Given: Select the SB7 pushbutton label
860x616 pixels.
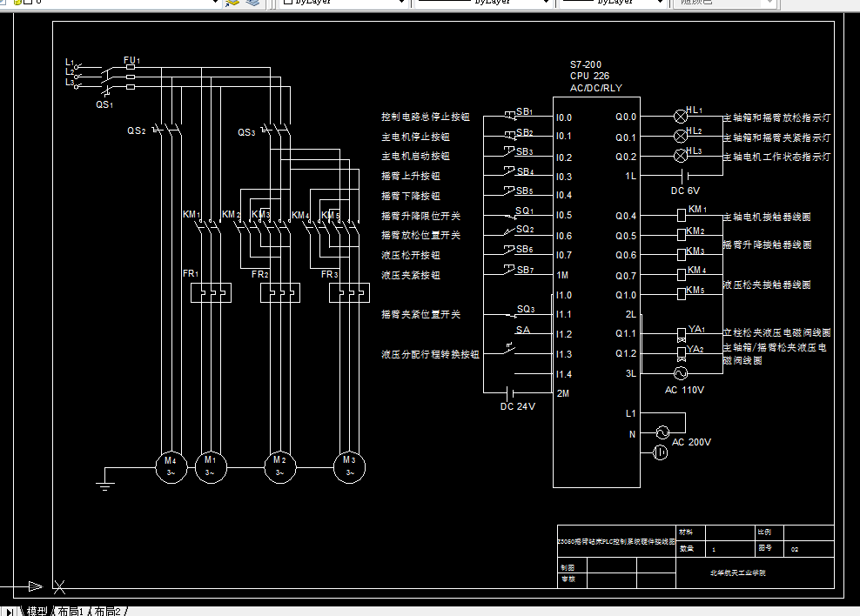Looking at the screenshot, I should point(525,270).
